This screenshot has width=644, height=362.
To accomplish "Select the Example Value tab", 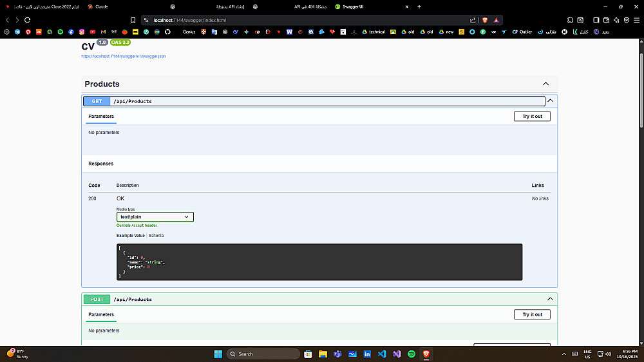I will coord(130,236).
